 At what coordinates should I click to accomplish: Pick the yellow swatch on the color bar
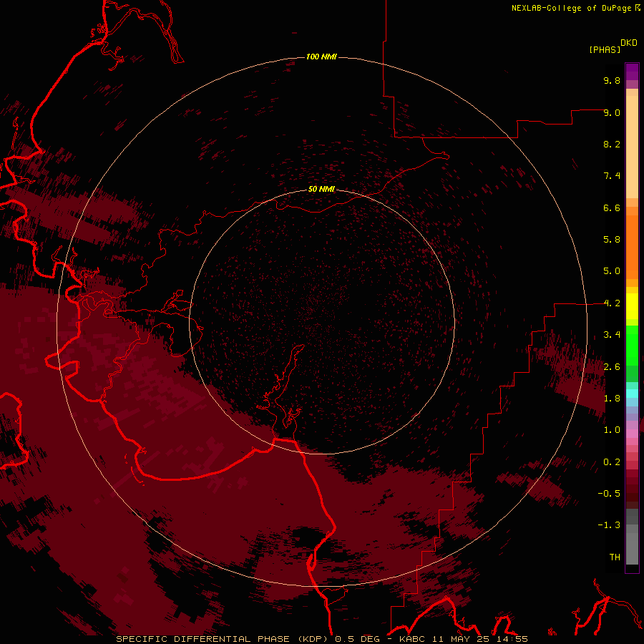click(x=632, y=306)
